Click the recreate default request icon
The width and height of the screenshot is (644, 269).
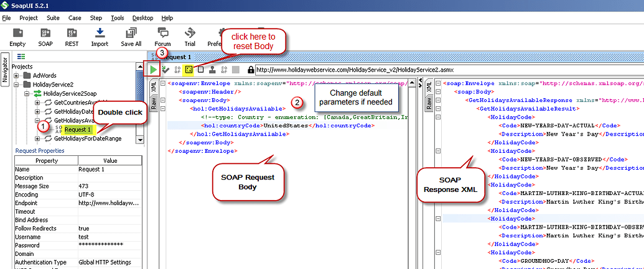(x=189, y=70)
